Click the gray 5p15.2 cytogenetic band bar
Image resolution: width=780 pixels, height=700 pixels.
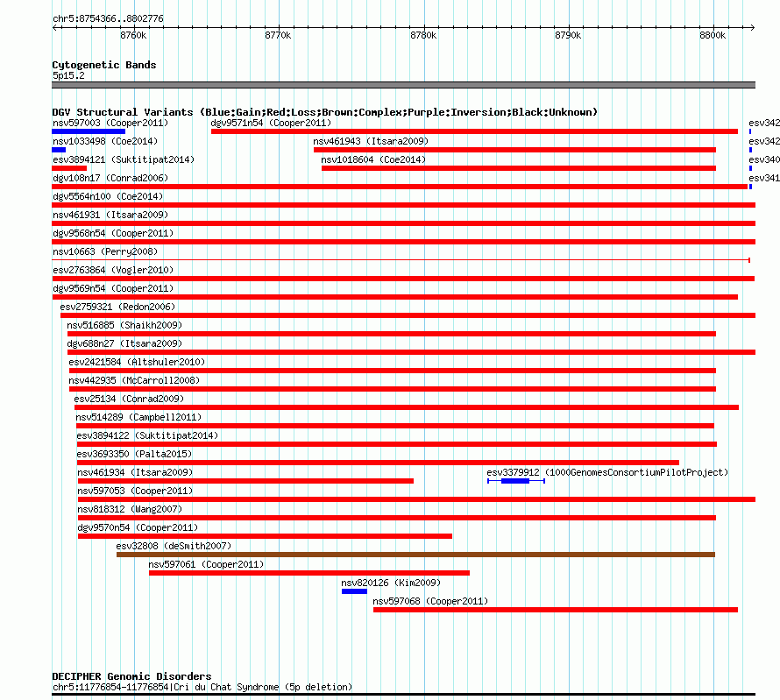click(x=403, y=86)
